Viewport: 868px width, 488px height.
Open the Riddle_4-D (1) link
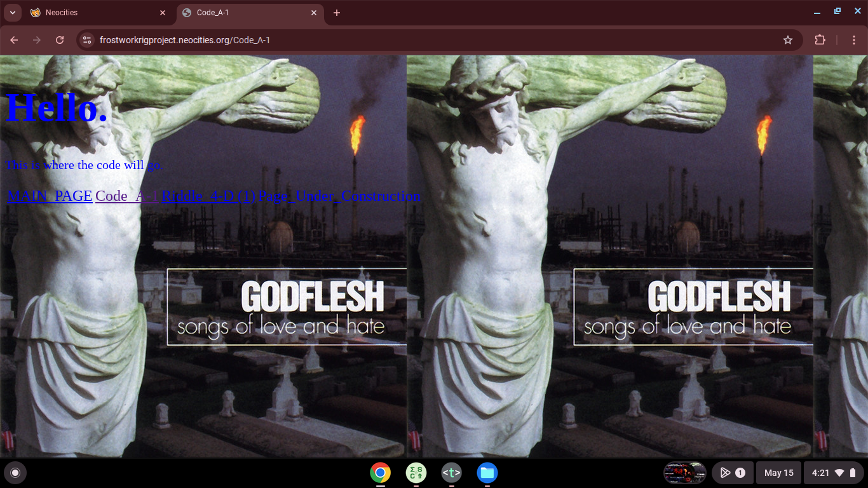(208, 196)
